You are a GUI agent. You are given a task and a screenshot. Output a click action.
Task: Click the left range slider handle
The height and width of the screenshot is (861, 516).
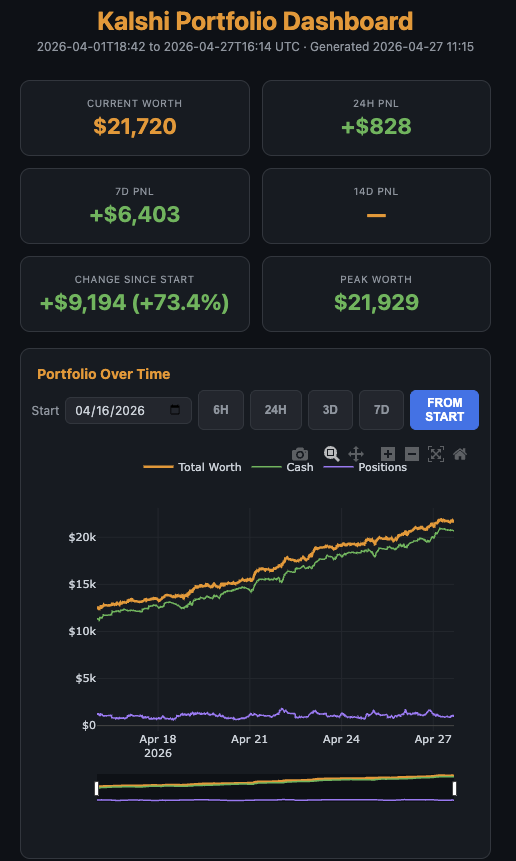pyautogui.click(x=97, y=789)
